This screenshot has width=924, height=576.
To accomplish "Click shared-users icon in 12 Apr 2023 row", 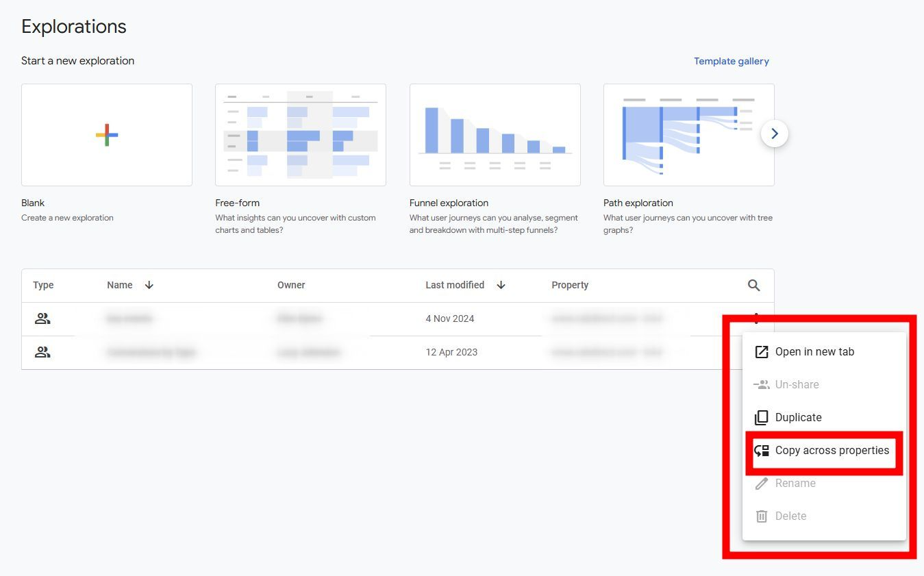I will pos(42,352).
